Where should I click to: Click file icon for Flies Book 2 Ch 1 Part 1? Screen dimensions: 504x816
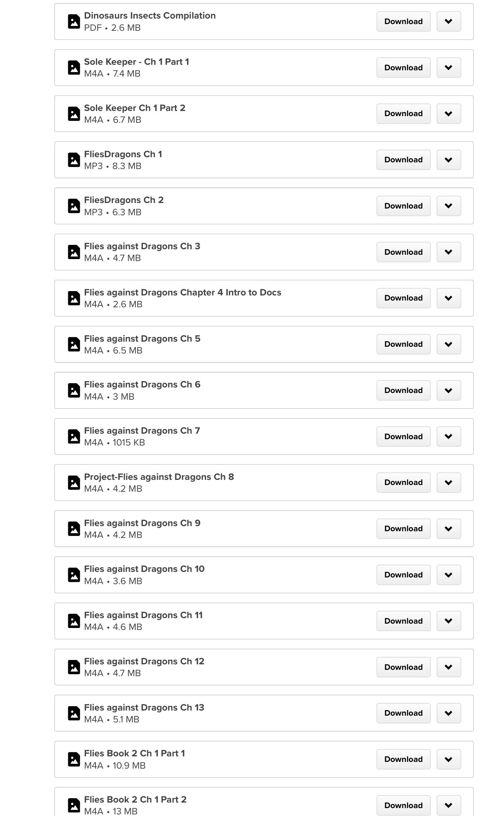click(x=74, y=759)
